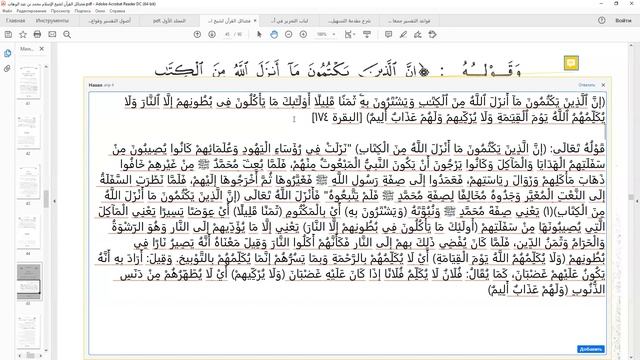Click the current page number field

pos(227,35)
